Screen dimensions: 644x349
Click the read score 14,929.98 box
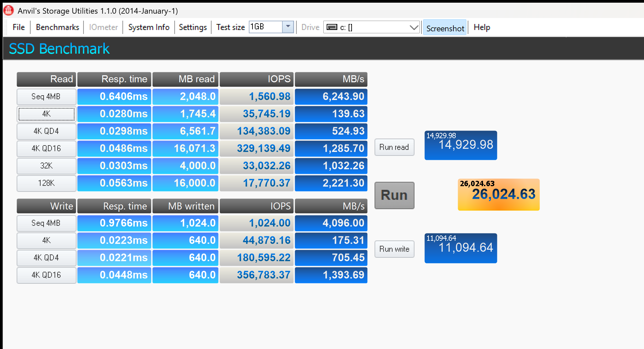click(461, 146)
